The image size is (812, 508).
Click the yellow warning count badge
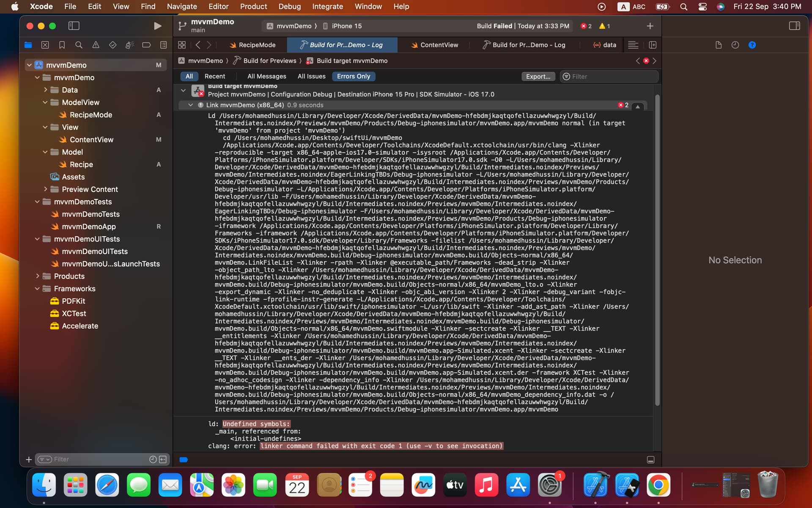[605, 26]
